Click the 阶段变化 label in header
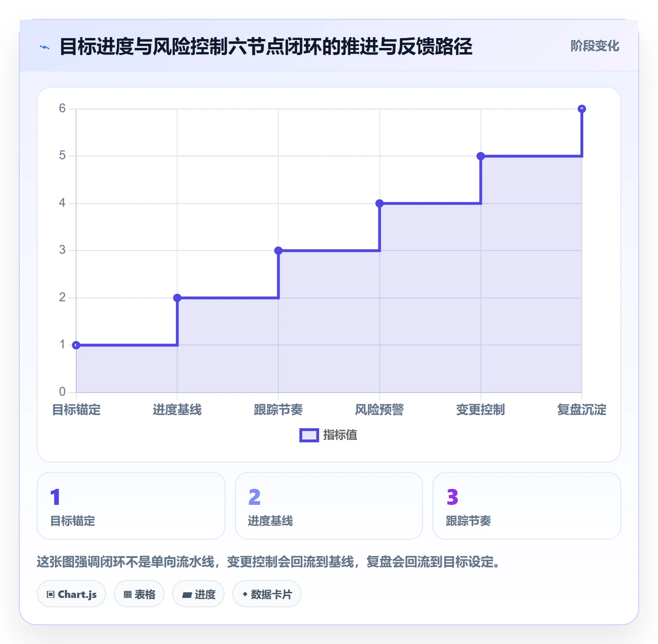The width and height of the screenshot is (658, 644). pyautogui.click(x=595, y=46)
